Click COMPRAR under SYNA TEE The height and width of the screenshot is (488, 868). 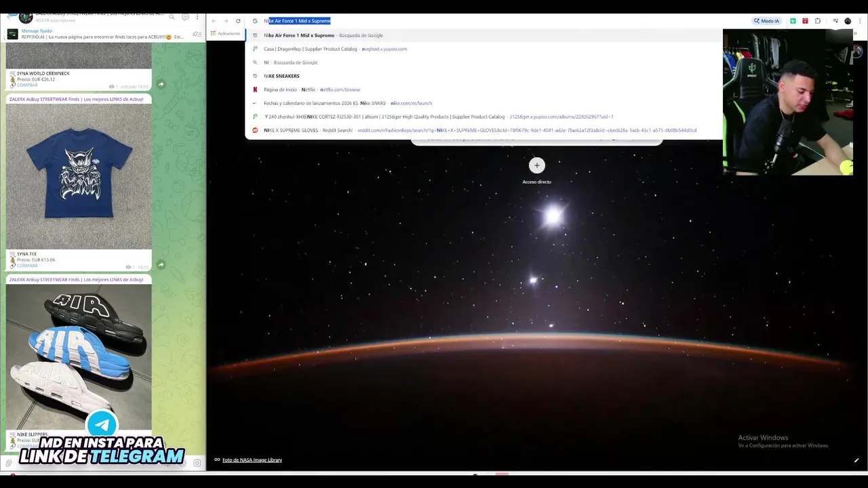pos(27,266)
